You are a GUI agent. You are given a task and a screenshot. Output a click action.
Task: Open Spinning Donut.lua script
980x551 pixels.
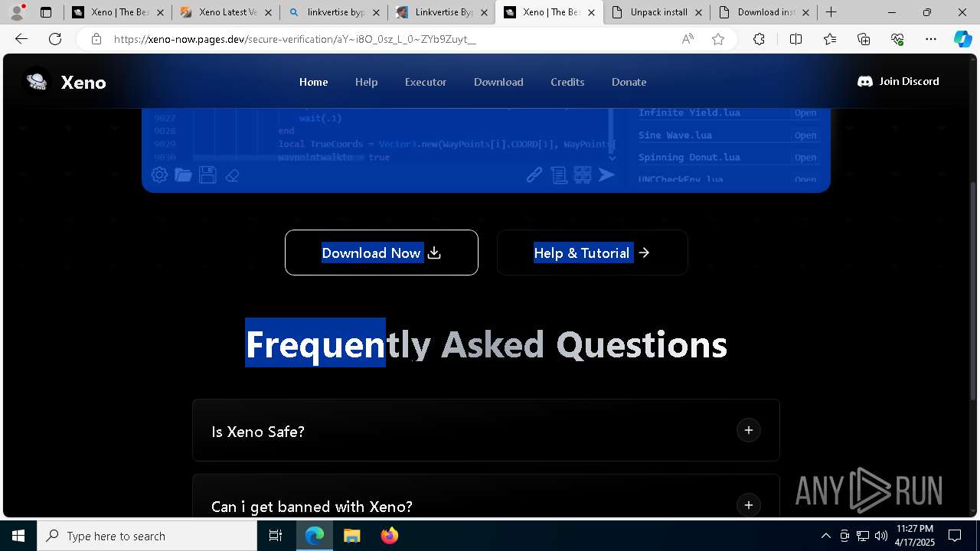tap(805, 158)
